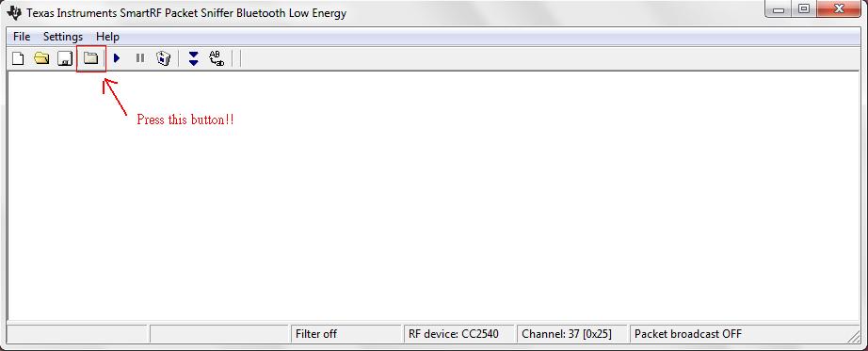This screenshot has width=868, height=351.
Task: Click the New blank document toolbar icon
Action: pos(18,58)
